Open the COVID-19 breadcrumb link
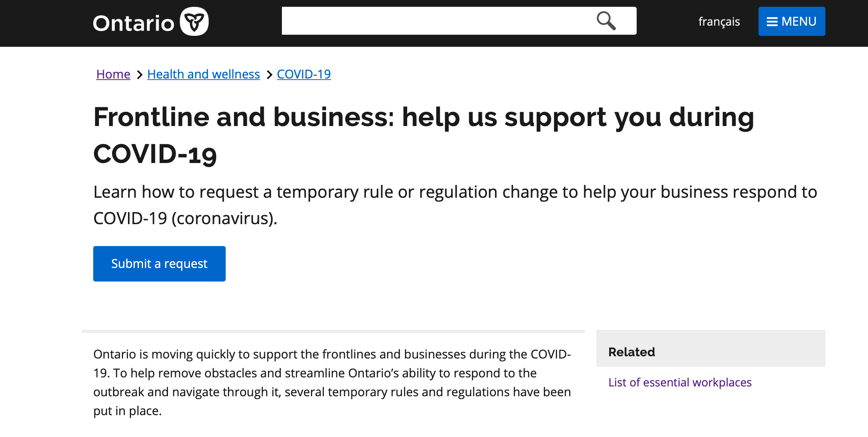The height and width of the screenshot is (437, 868). [x=304, y=74]
